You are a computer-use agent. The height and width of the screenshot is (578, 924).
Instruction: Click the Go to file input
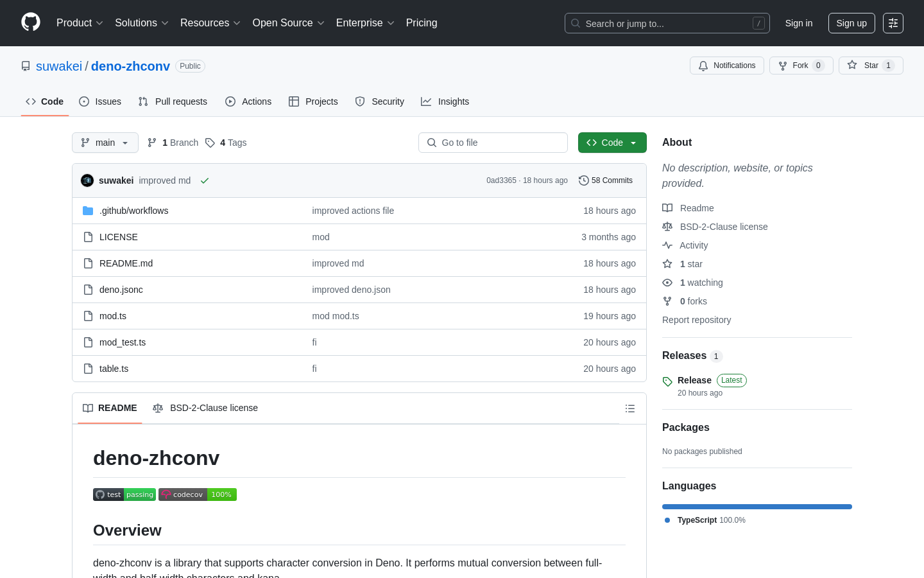pos(493,143)
